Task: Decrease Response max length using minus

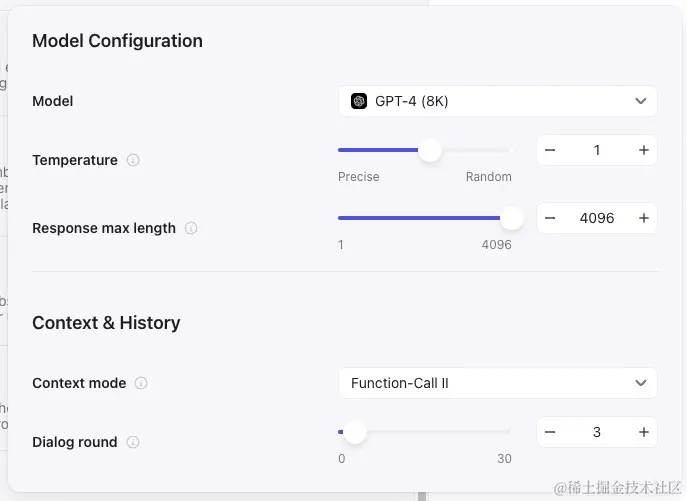Action: pyautogui.click(x=551, y=218)
